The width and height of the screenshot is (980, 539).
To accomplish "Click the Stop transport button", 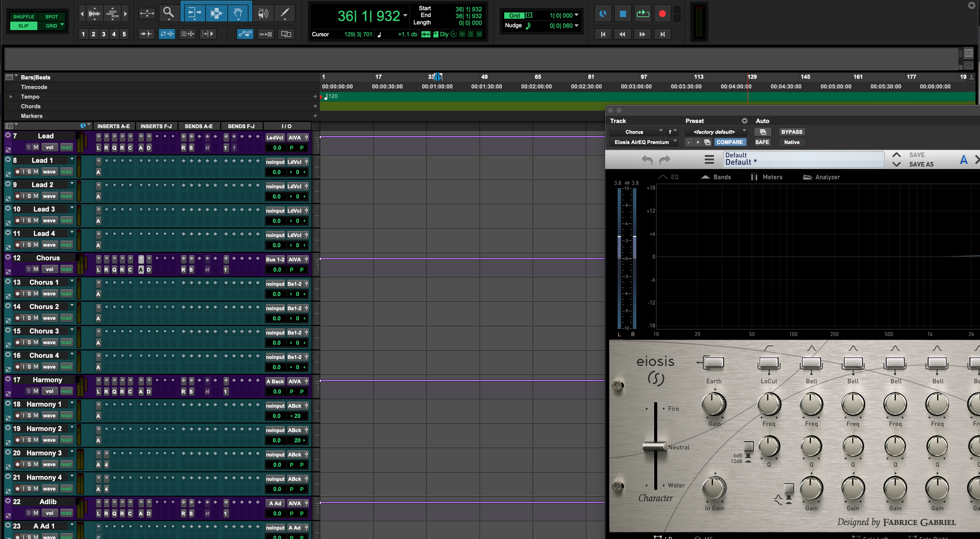I will point(622,14).
